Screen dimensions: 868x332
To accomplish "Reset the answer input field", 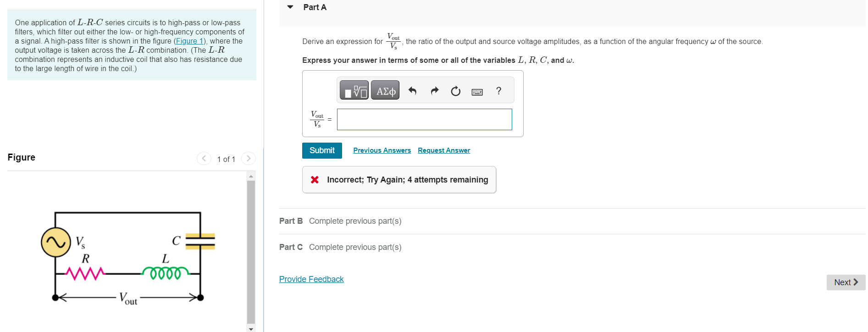I will (x=454, y=91).
